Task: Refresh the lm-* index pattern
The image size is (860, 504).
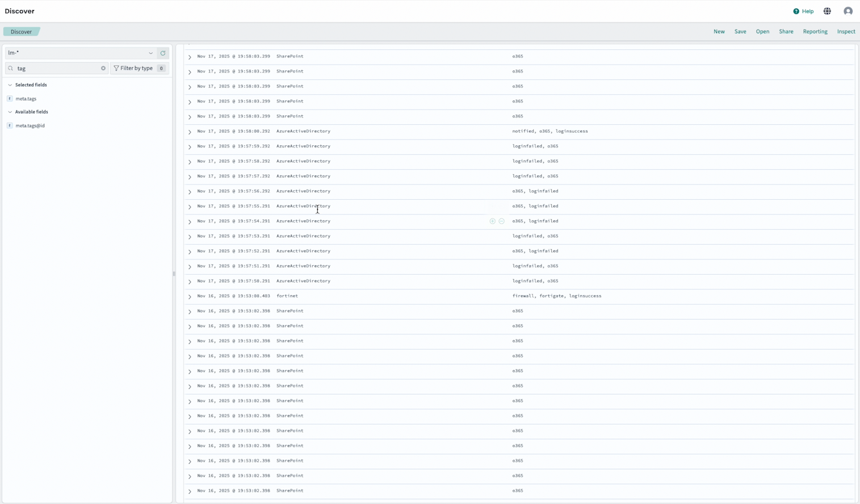Action: coord(163,53)
